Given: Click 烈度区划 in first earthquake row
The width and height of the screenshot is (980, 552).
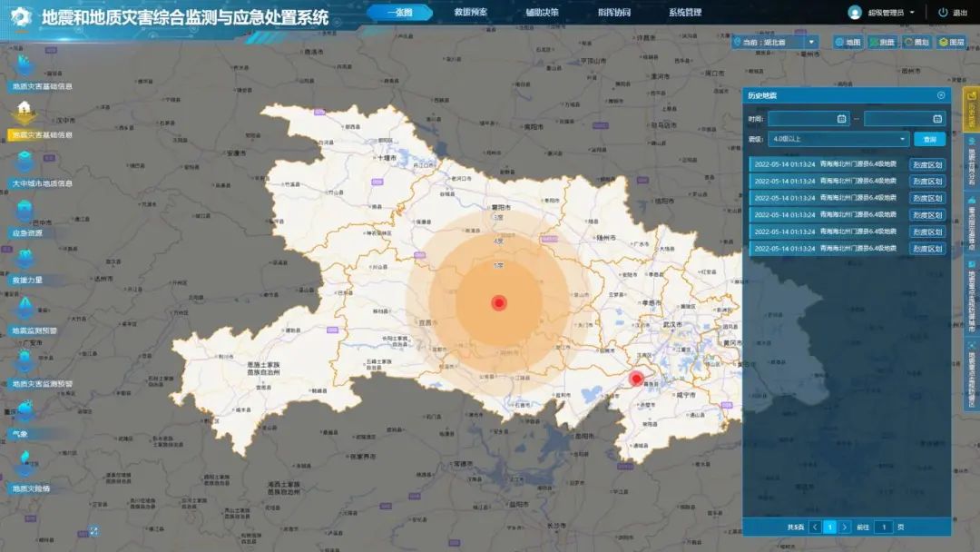Looking at the screenshot, I should pyautogui.click(x=926, y=164).
